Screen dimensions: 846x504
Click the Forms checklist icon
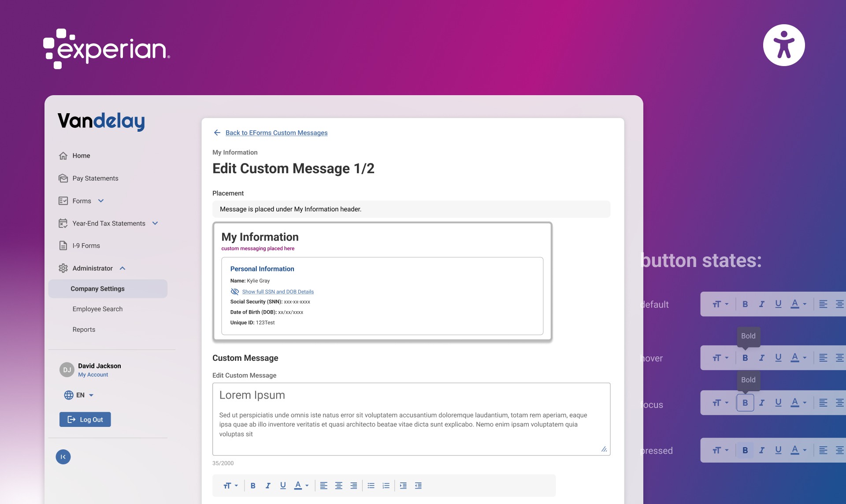pos(63,201)
